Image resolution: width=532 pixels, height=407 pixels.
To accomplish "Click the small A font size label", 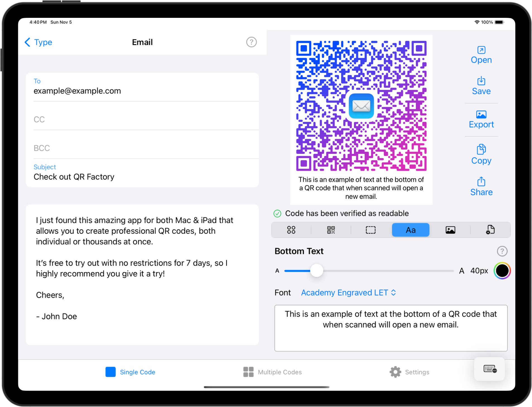I will click(277, 271).
